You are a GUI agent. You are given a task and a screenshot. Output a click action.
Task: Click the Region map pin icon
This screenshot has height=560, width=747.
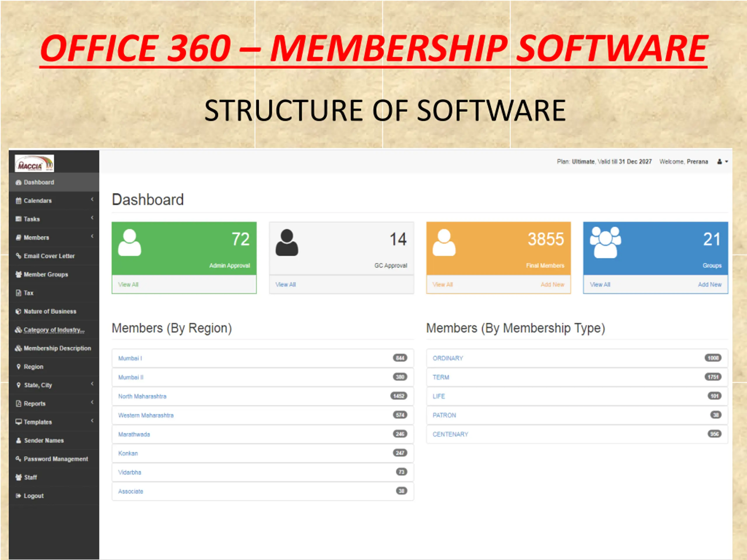click(x=19, y=367)
